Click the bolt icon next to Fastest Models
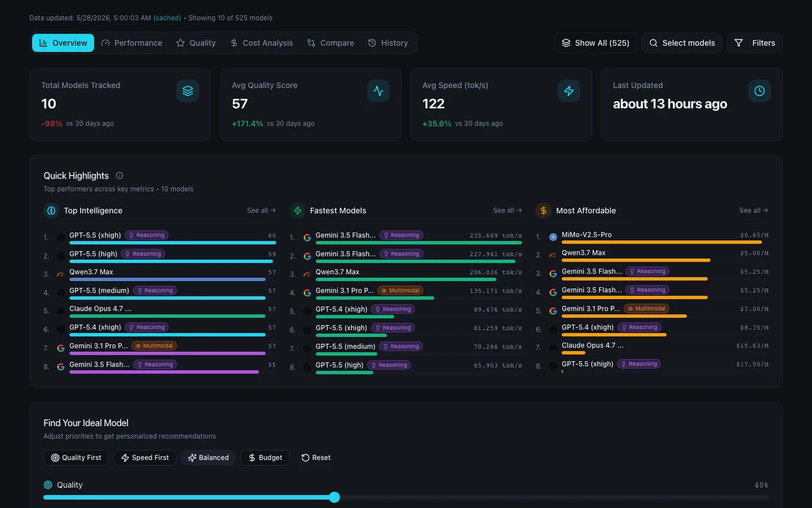The width and height of the screenshot is (812, 508). (x=298, y=211)
